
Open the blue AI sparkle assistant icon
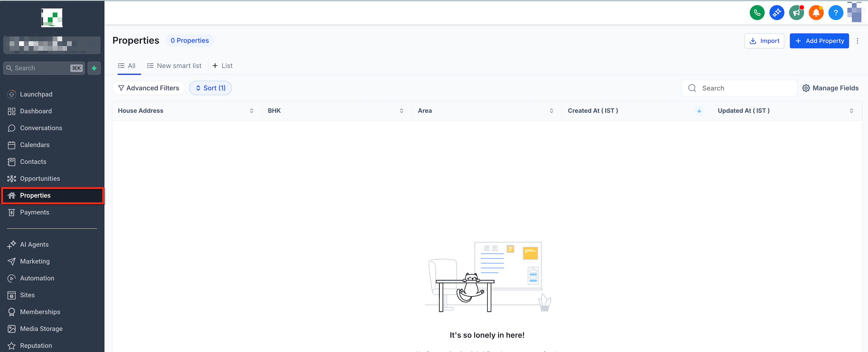coord(776,13)
